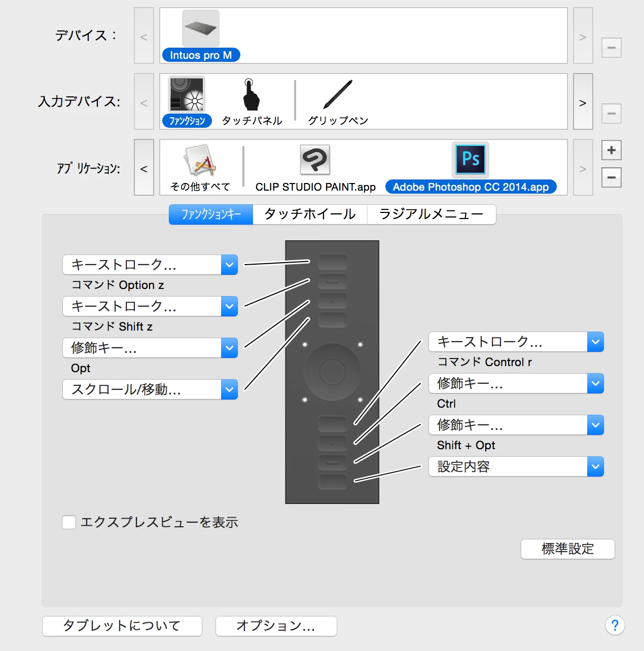Click the コマンド Option z text

pyautogui.click(x=118, y=285)
